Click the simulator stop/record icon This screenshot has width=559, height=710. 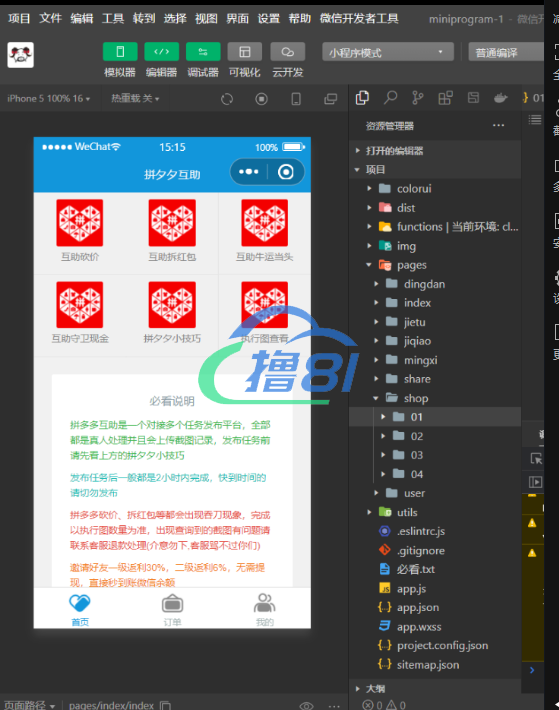click(x=262, y=99)
